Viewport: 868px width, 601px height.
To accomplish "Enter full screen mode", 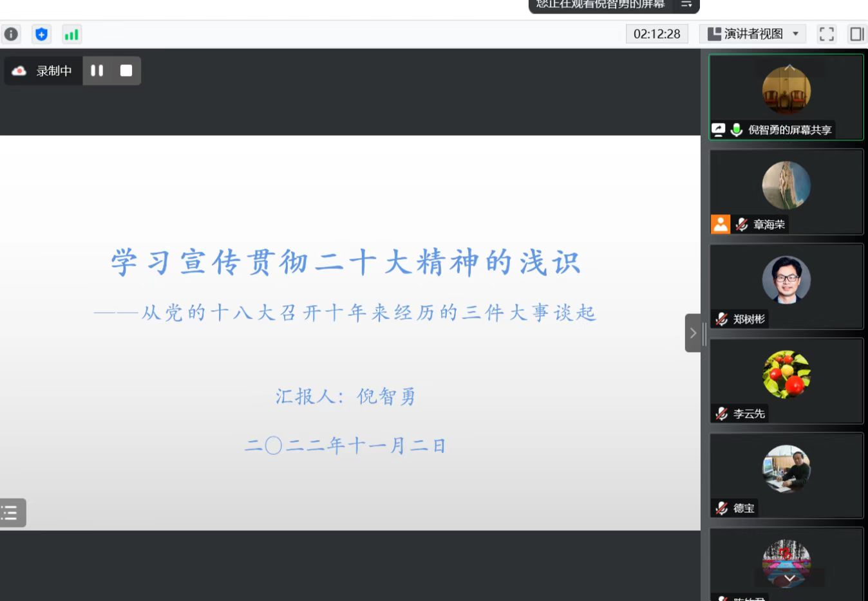I will click(x=826, y=34).
